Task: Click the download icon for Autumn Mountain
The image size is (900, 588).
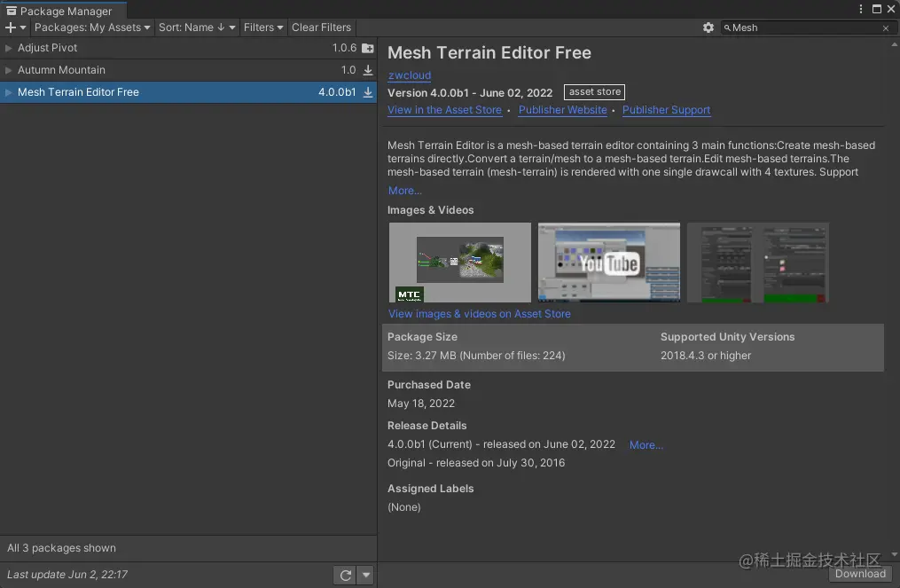Action: [x=368, y=70]
